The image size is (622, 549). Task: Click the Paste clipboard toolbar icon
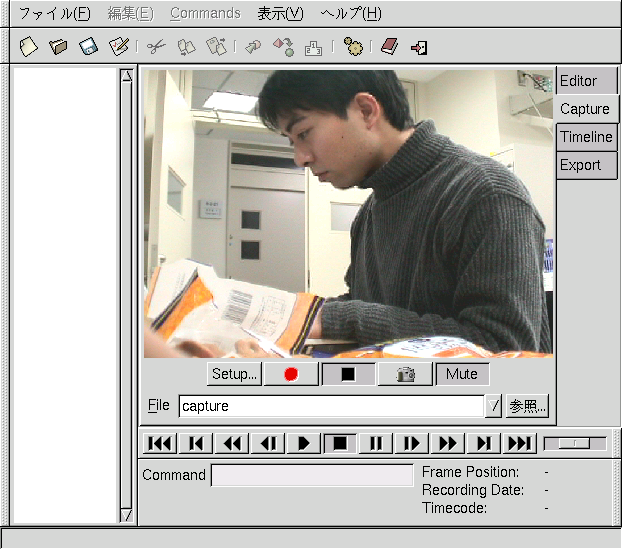[x=216, y=47]
